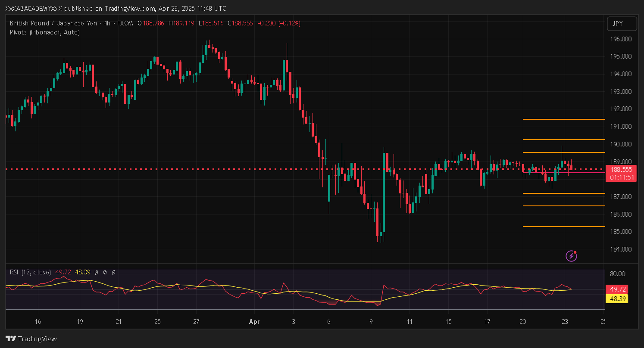
Task: Click the British Pound / Japanese Yen title
Action: [x=53, y=23]
